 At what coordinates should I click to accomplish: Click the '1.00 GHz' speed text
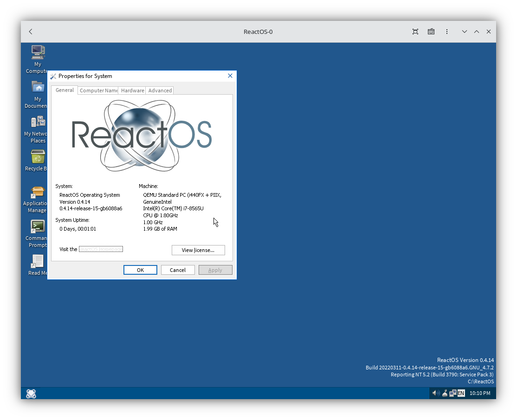point(153,222)
